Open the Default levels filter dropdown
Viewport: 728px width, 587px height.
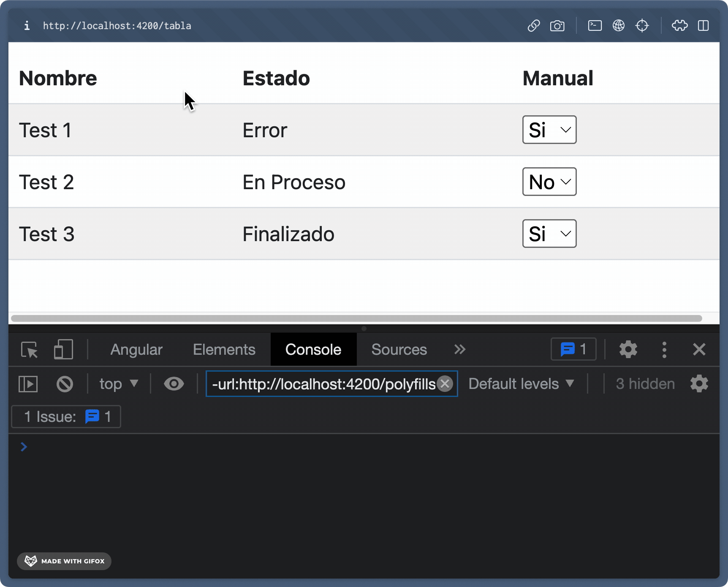pyautogui.click(x=521, y=383)
